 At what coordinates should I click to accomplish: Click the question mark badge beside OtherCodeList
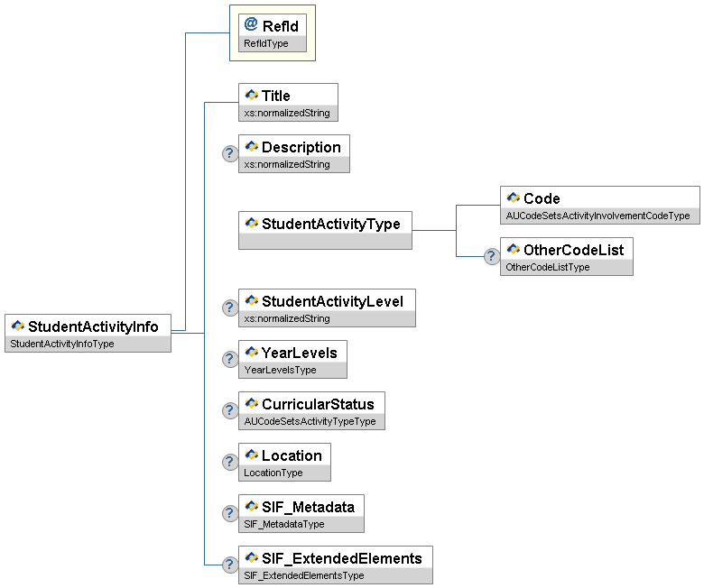coord(492,256)
